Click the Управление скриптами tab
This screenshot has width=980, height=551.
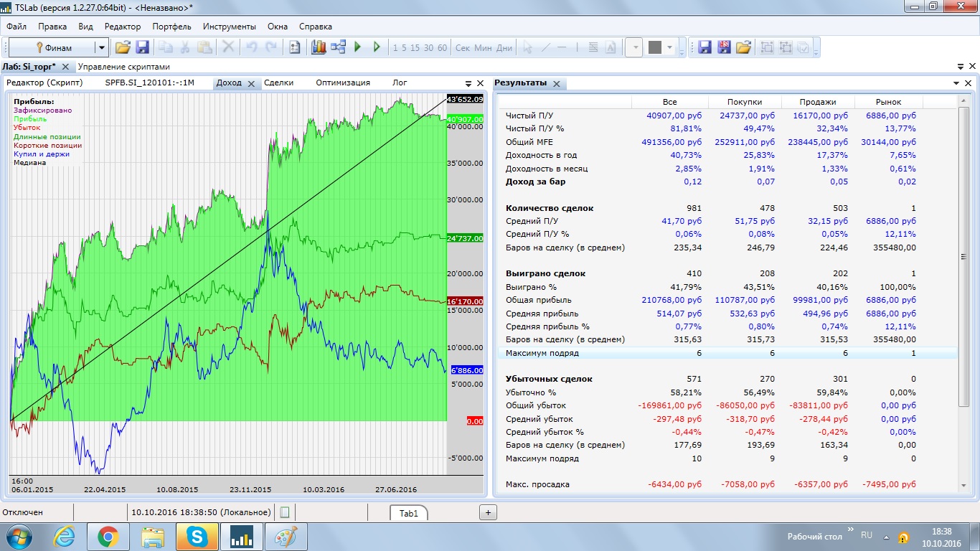(x=124, y=67)
